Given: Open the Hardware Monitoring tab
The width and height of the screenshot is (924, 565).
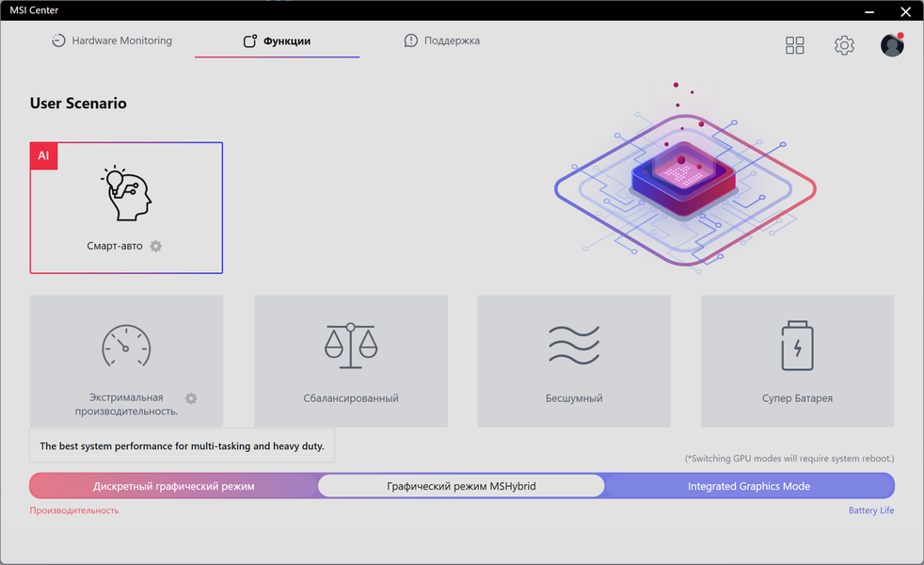Looking at the screenshot, I should [x=112, y=40].
